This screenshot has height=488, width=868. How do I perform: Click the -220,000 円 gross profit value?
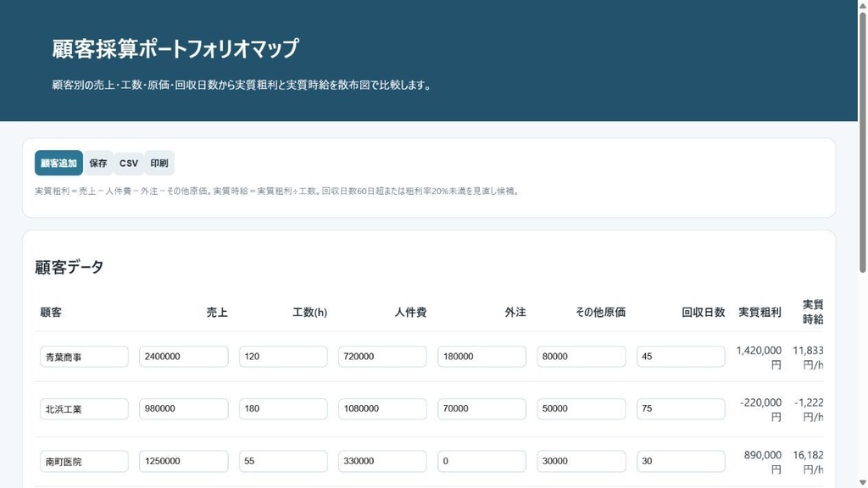click(760, 409)
